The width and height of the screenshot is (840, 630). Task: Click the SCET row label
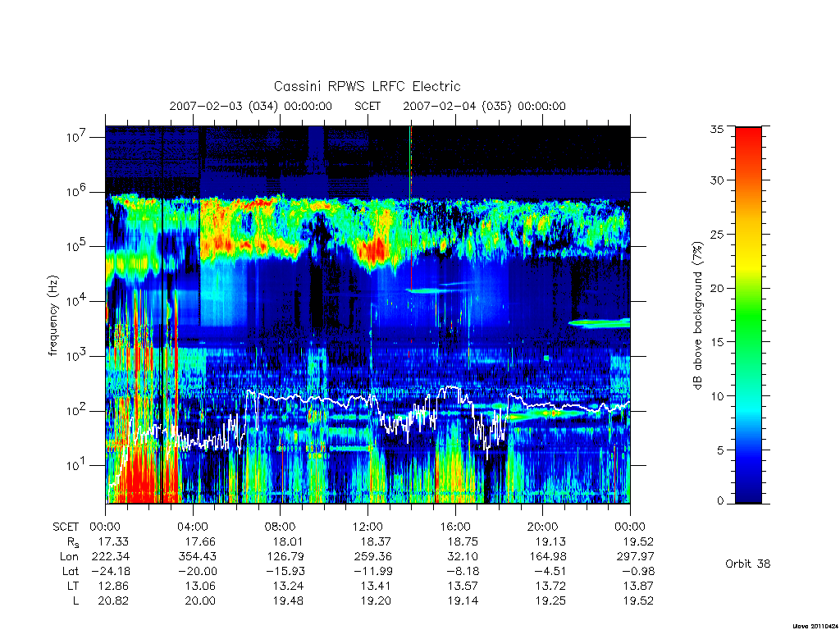66,527
